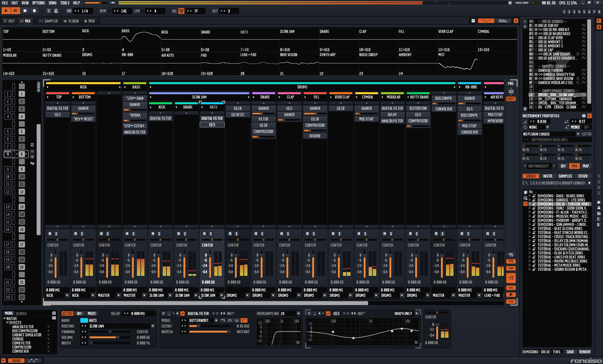Toggle Digital Filter device enabled checkbox
Image resolution: width=603 pixels, height=364 pixels.
click(182, 313)
